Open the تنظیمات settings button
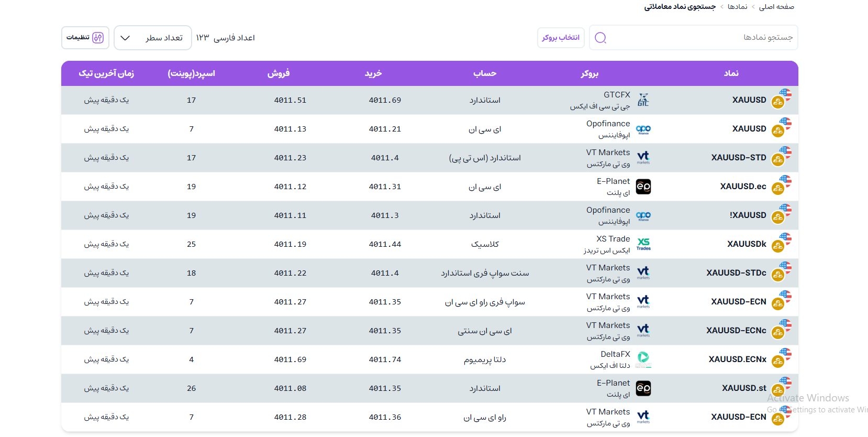The image size is (868, 437). (x=85, y=38)
